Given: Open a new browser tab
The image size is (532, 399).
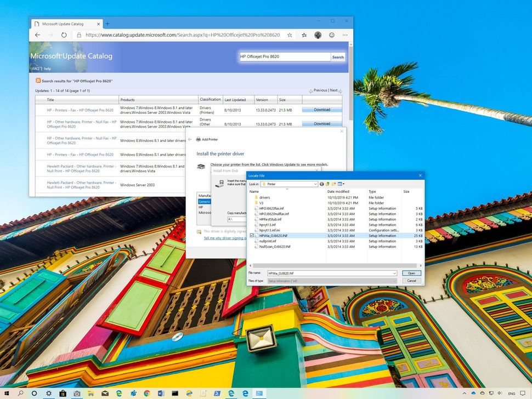Looking at the screenshot, I should (x=107, y=24).
